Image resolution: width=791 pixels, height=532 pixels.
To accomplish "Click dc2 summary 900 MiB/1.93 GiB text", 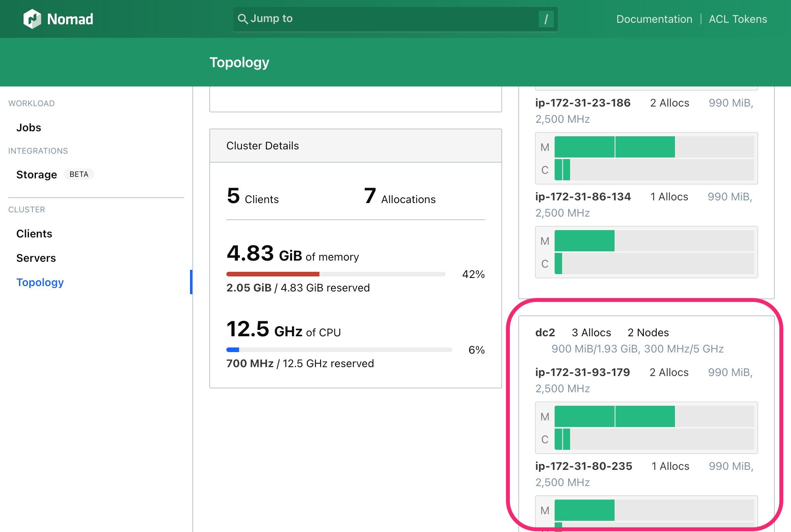I will pos(637,349).
